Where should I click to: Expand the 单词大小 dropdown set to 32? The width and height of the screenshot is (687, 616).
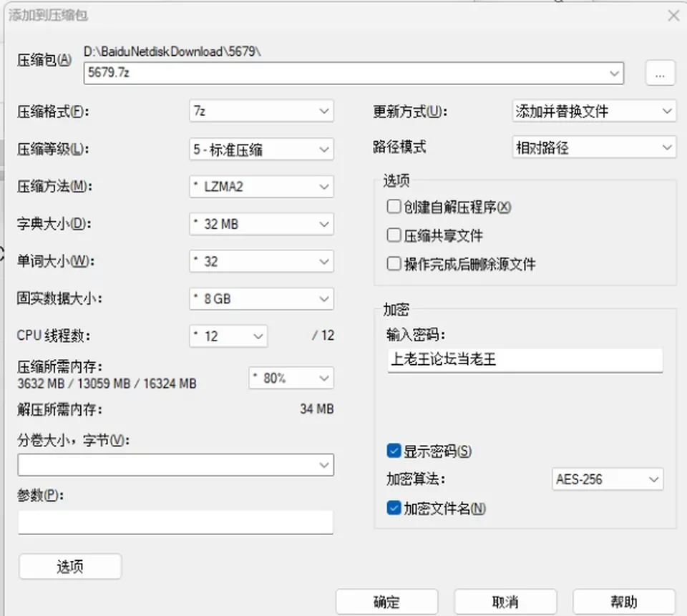click(262, 262)
